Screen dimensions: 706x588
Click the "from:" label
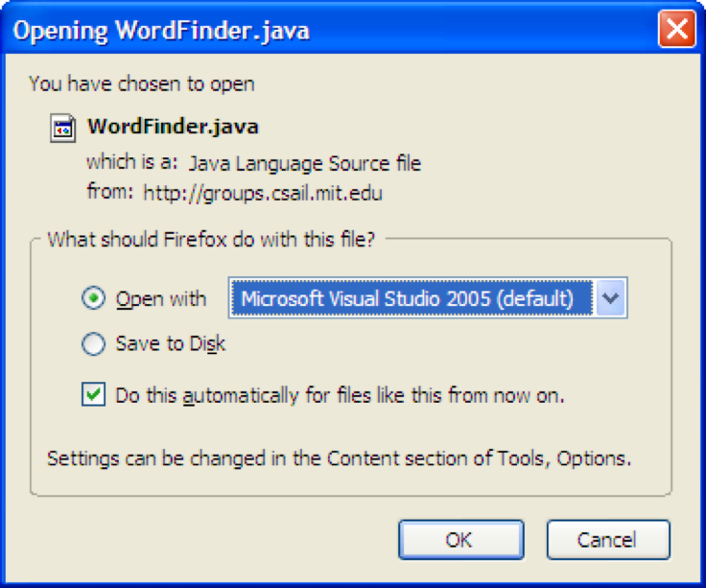pyautogui.click(x=109, y=193)
